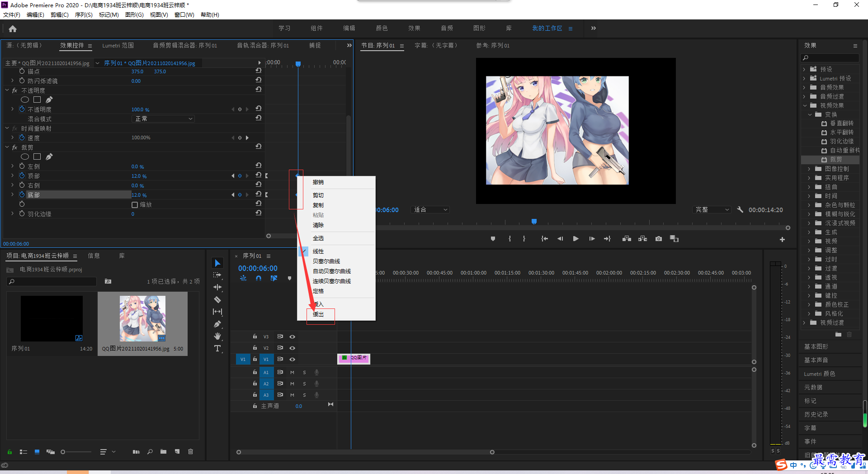
Task: Step forward one frame in program monitor
Action: (592, 239)
